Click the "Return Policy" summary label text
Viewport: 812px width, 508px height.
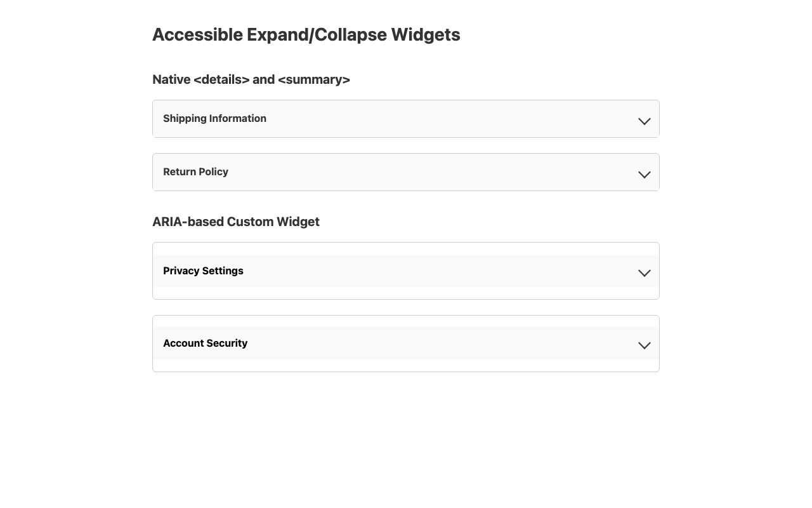tap(195, 172)
